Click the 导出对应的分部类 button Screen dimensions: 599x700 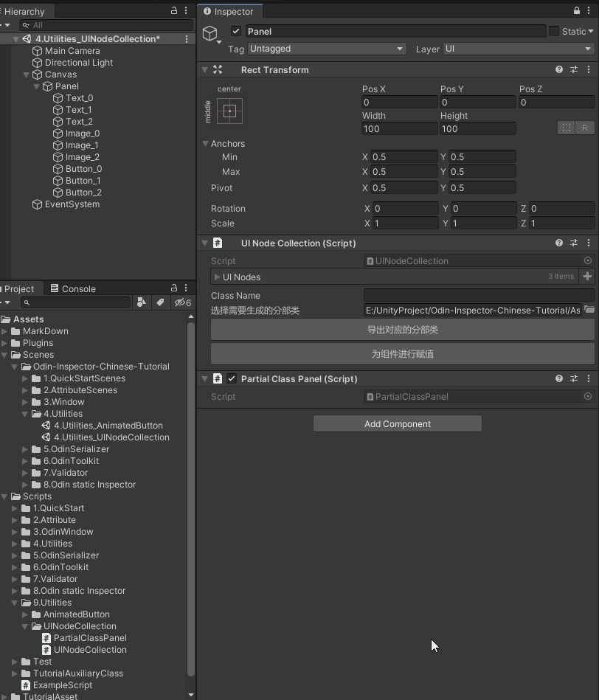tap(402, 330)
